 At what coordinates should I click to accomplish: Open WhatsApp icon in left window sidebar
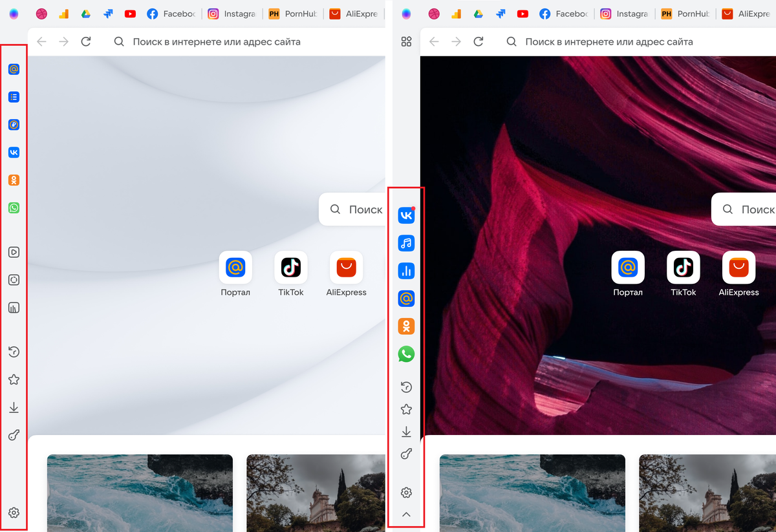click(x=14, y=208)
